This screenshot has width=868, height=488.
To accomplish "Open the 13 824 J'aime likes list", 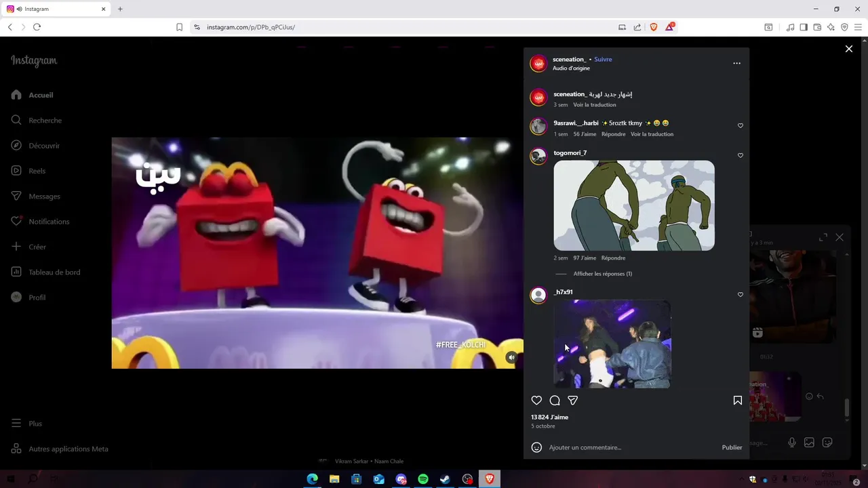I will coord(550,418).
